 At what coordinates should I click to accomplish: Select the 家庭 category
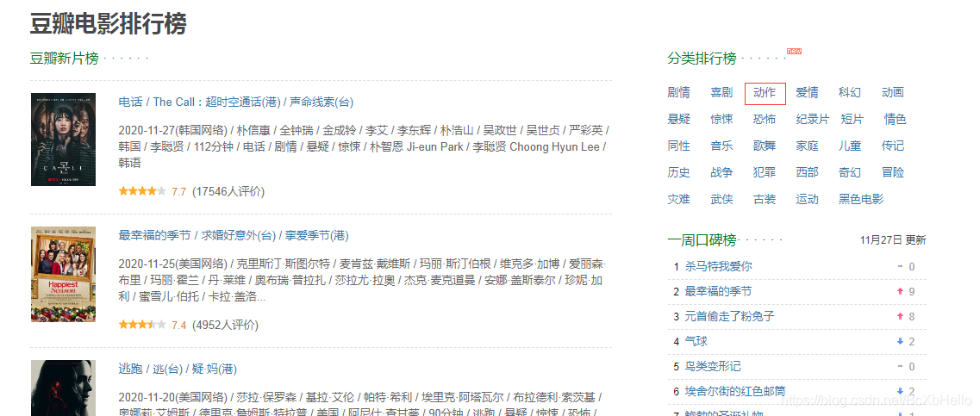pos(807,146)
